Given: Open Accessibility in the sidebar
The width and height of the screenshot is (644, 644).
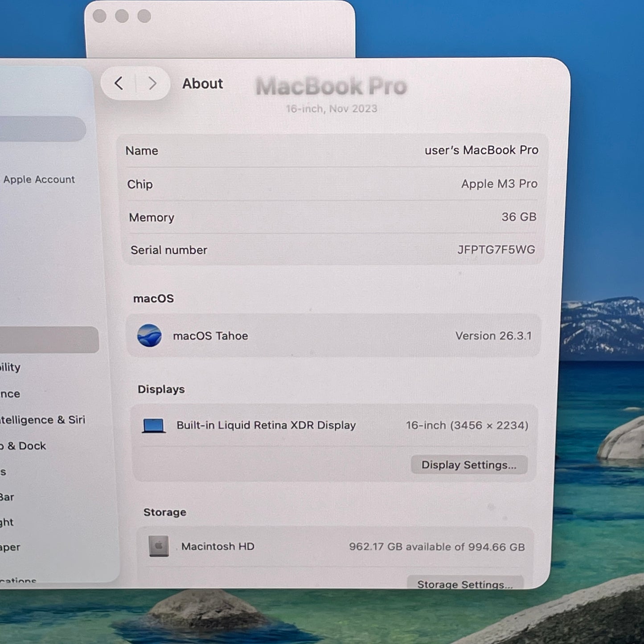Looking at the screenshot, I should [10, 367].
